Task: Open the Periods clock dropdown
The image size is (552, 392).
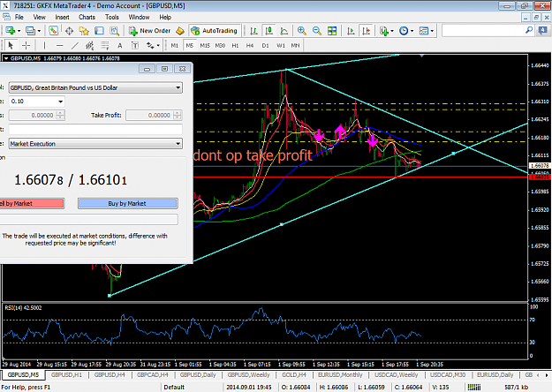Action: (406, 31)
